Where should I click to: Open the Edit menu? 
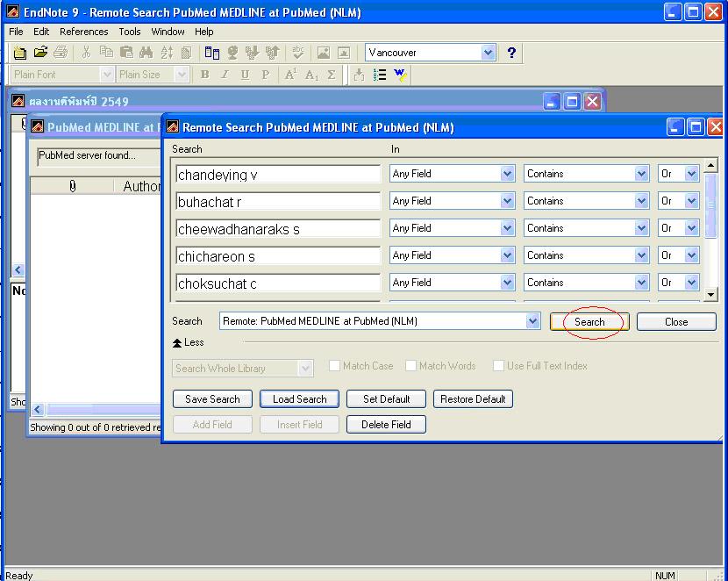[41, 32]
